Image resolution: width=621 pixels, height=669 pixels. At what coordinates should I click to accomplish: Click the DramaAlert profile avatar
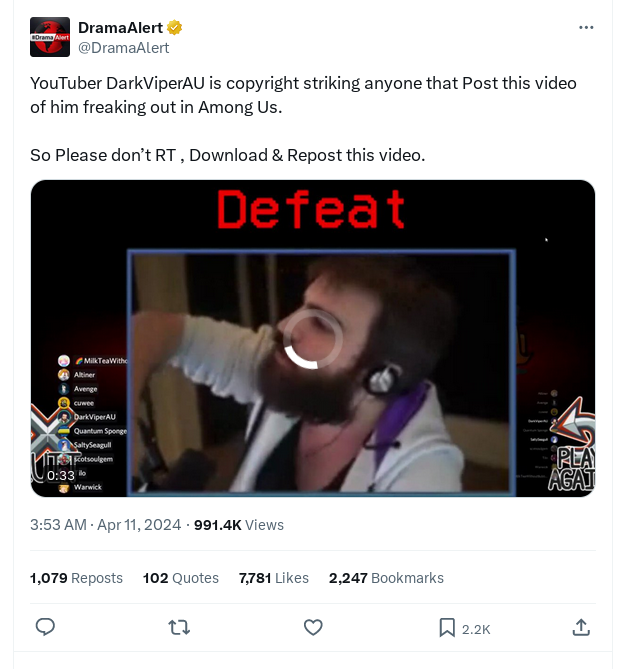coord(50,37)
